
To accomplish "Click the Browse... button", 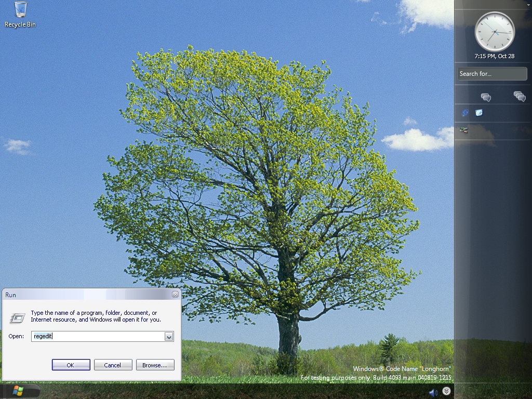I will click(x=155, y=365).
